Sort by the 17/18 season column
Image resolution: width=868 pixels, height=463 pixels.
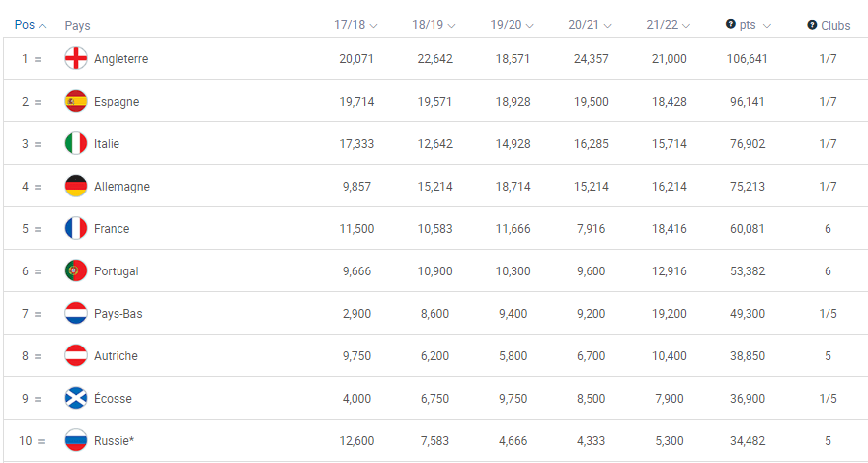(355, 25)
